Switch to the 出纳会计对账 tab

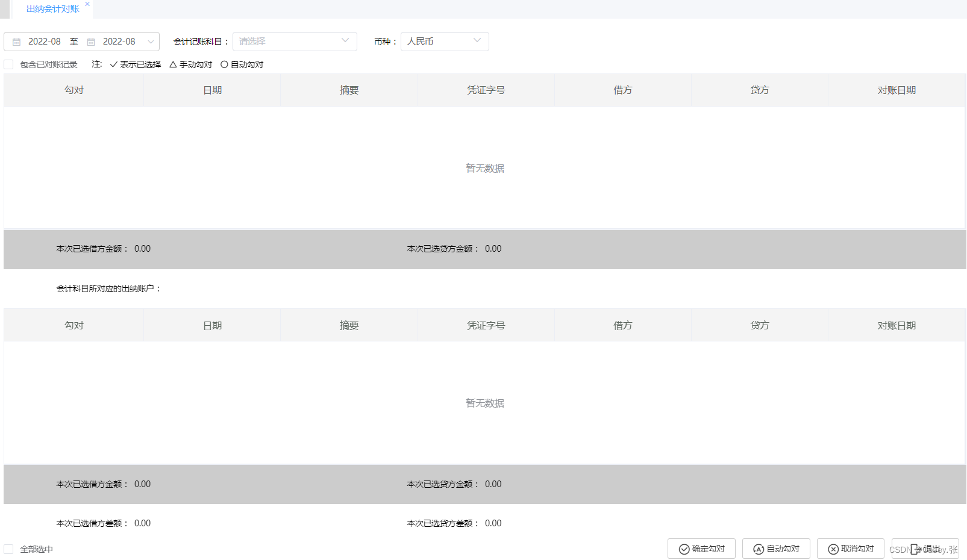pyautogui.click(x=53, y=9)
